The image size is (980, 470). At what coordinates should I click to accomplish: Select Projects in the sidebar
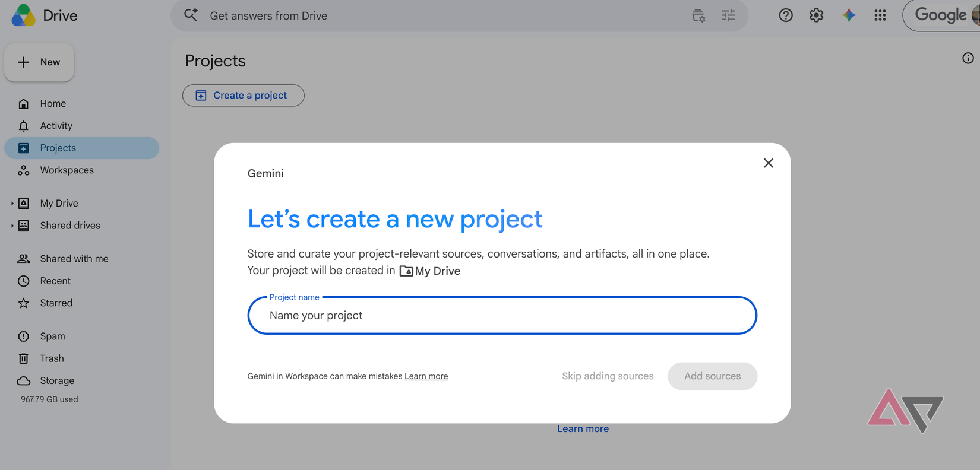point(82,148)
